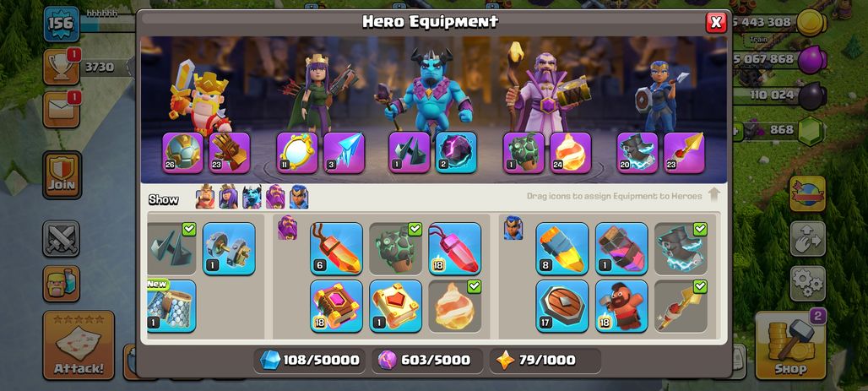
Task: Open the Starry Ore 79/1000 counter
Action: (545, 361)
